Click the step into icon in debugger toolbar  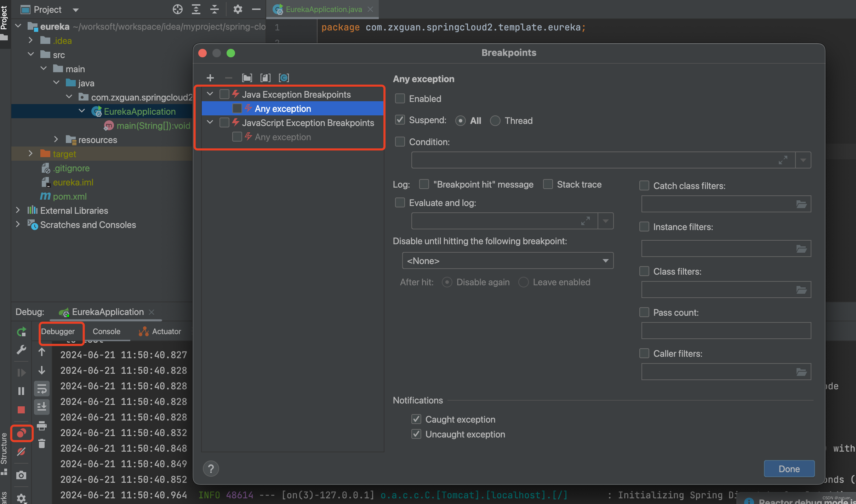[42, 371]
